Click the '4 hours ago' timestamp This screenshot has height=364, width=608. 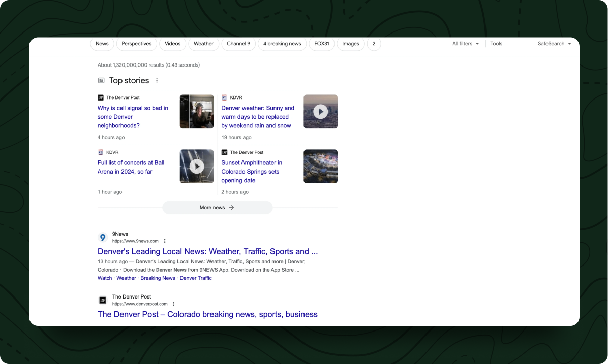click(x=111, y=137)
